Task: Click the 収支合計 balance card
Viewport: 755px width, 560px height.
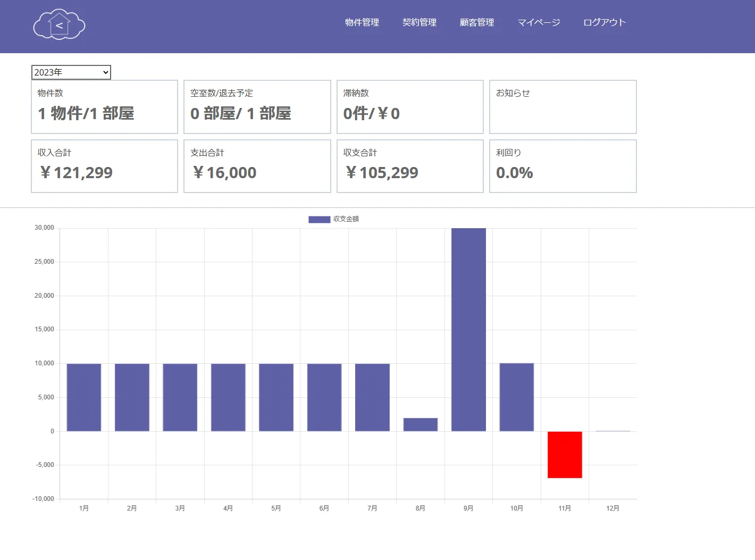Action: coord(409,166)
